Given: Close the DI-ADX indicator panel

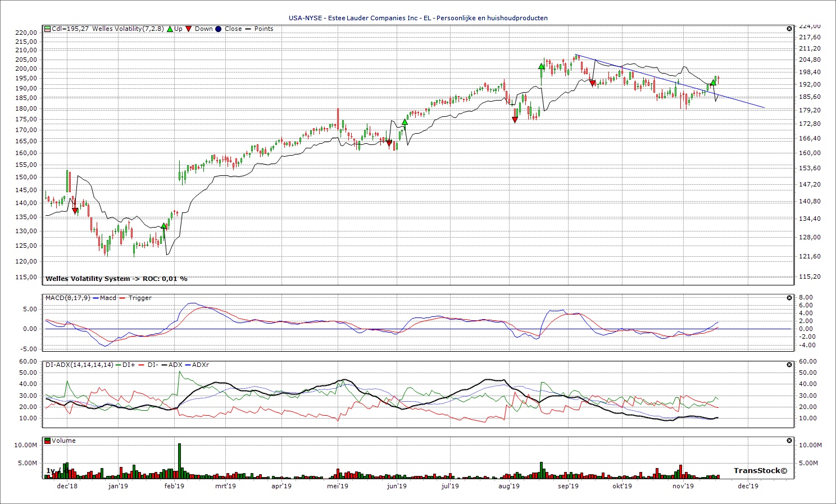Looking at the screenshot, I should tap(789, 365).
